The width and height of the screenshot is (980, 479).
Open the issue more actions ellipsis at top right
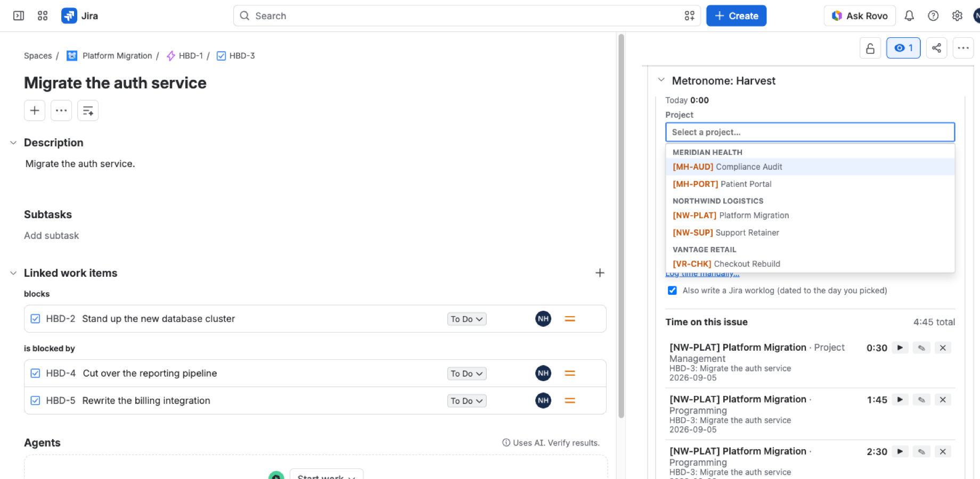click(x=963, y=48)
